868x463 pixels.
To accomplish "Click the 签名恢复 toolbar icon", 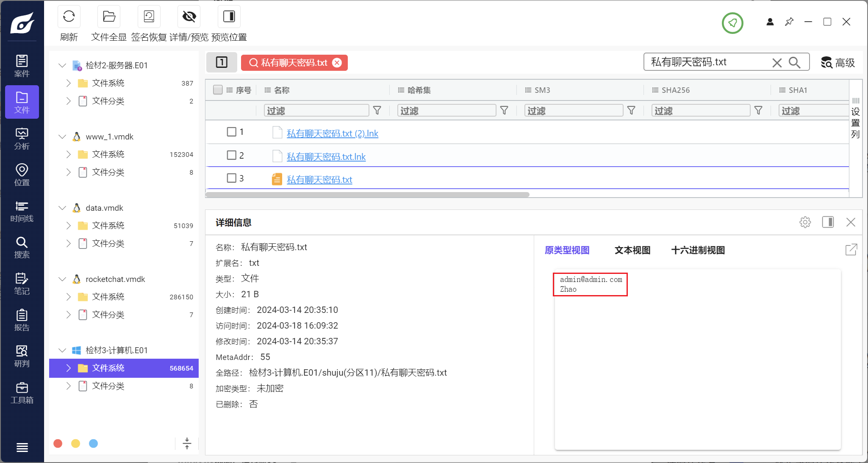I will (x=149, y=17).
